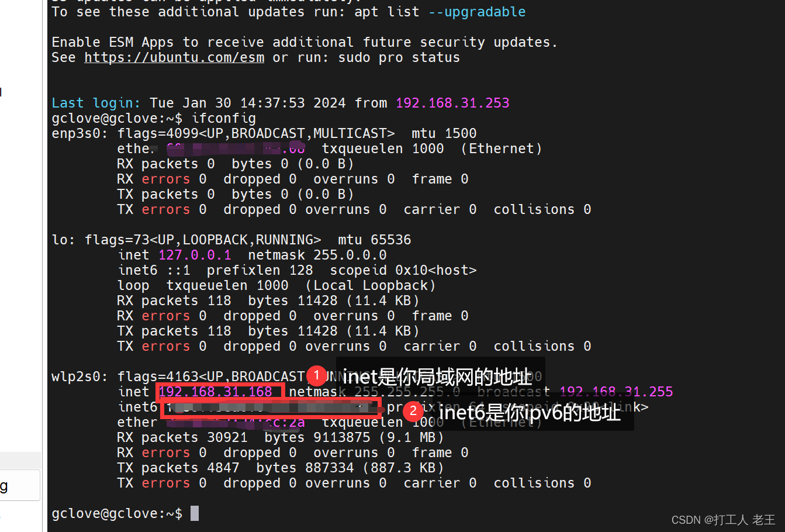Click the broadcast address 192.168.31.255

[x=616, y=392]
